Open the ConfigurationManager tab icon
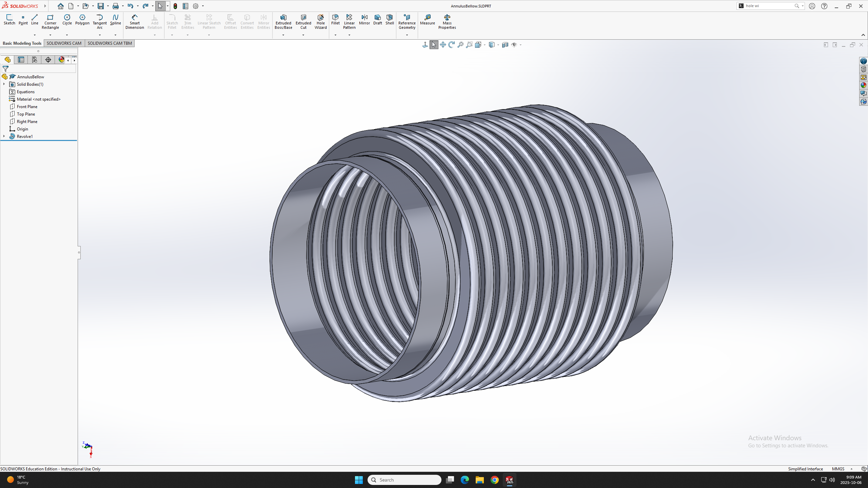 point(35,60)
